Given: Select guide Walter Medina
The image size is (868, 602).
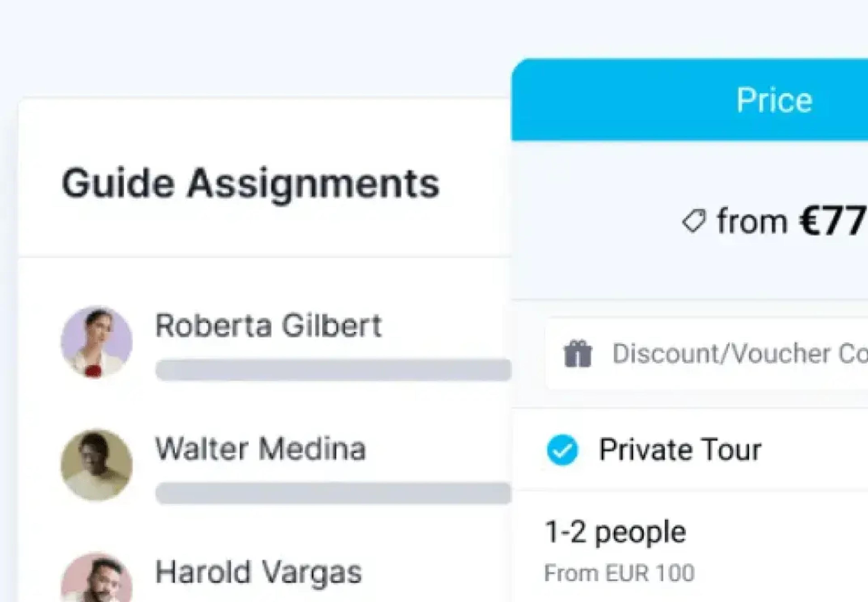Looking at the screenshot, I should pyautogui.click(x=260, y=448).
